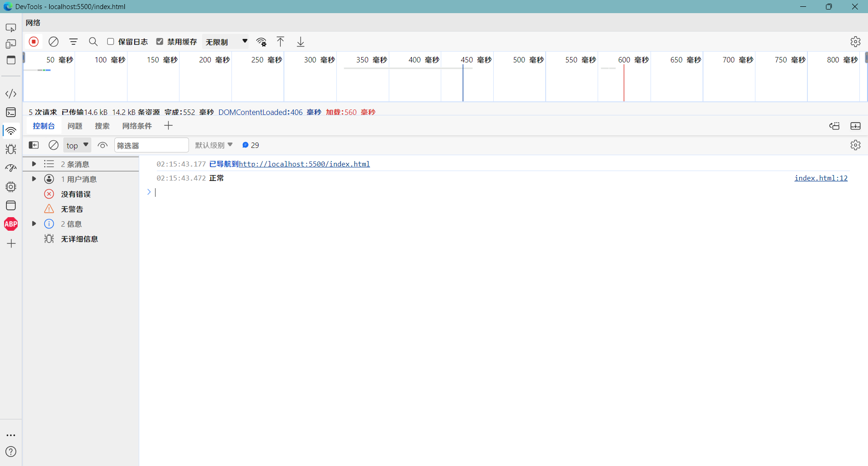Click the 网络 panel title tab
The image size is (868, 466).
click(x=33, y=23)
